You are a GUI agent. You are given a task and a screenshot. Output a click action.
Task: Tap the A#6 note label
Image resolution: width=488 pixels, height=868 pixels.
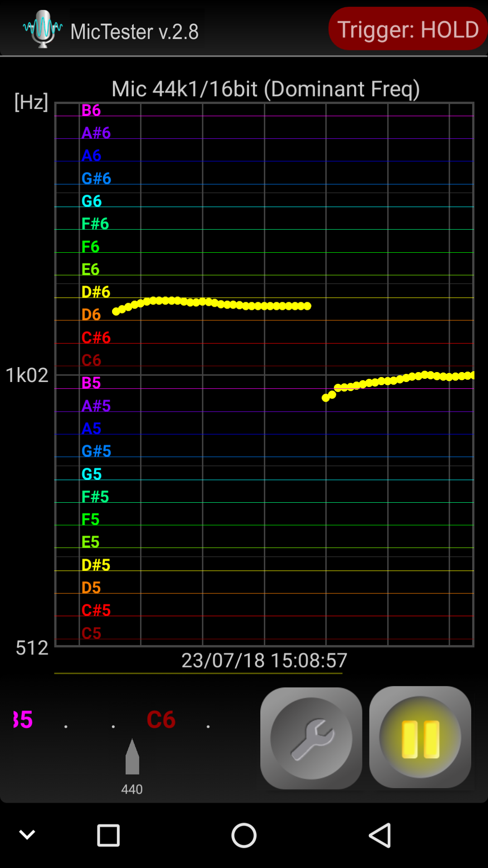tap(96, 133)
